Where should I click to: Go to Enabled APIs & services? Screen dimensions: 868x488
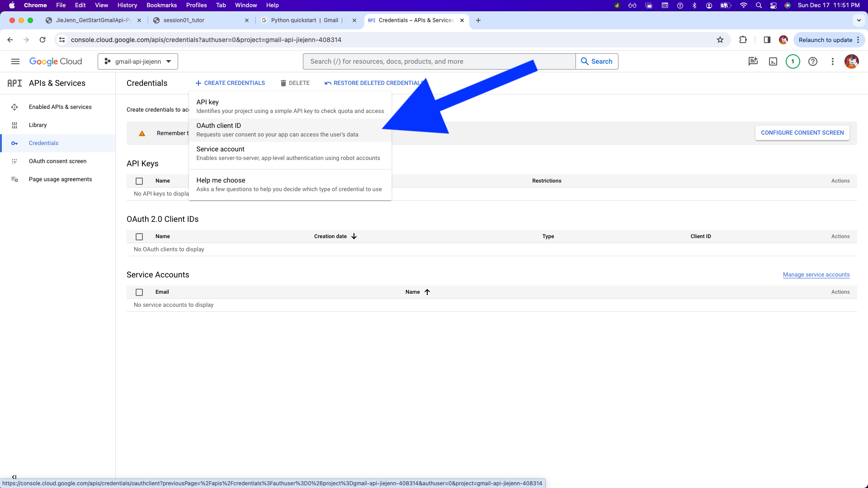57,107
